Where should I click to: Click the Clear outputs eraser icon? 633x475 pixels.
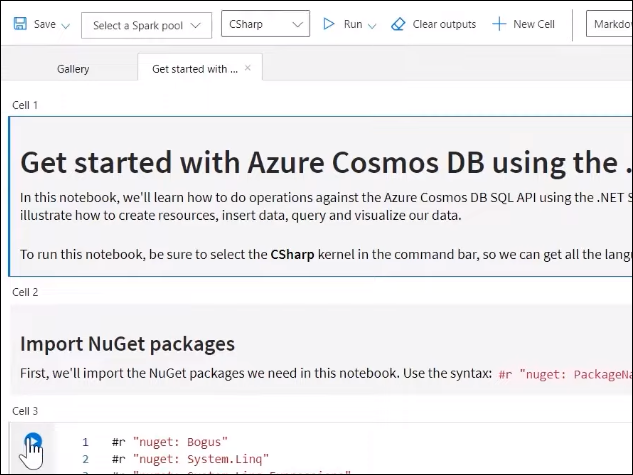(x=399, y=24)
